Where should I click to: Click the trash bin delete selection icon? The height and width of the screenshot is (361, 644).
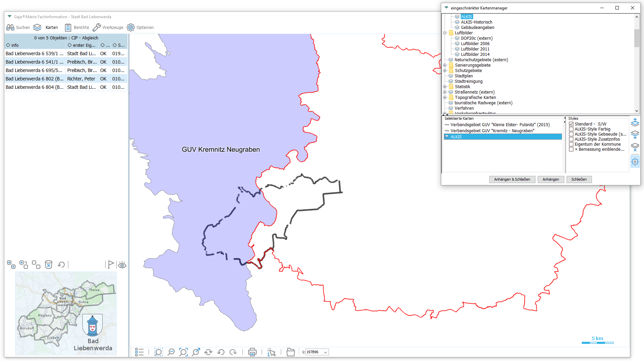click(49, 265)
